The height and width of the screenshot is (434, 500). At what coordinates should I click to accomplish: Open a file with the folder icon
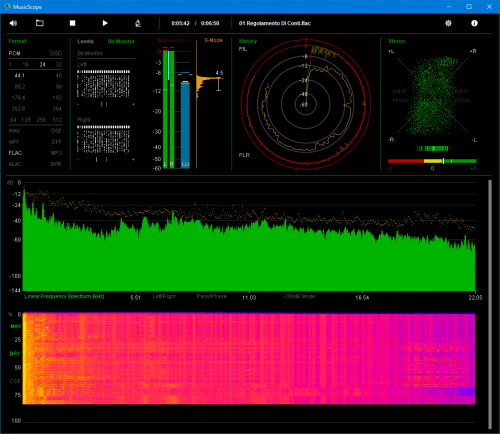[x=40, y=23]
